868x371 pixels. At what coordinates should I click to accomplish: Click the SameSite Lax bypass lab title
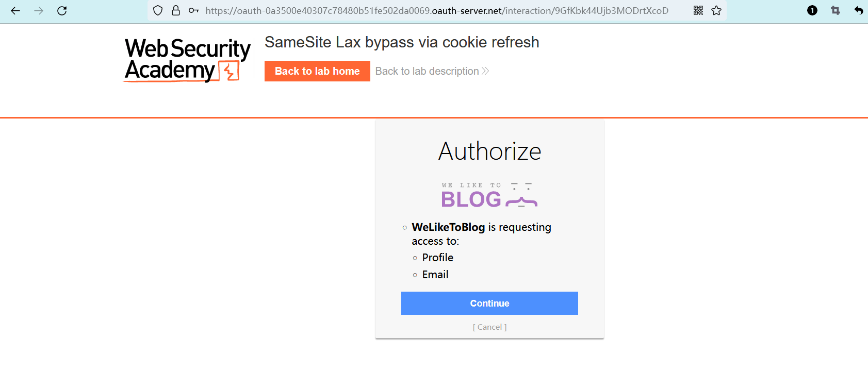pos(402,42)
